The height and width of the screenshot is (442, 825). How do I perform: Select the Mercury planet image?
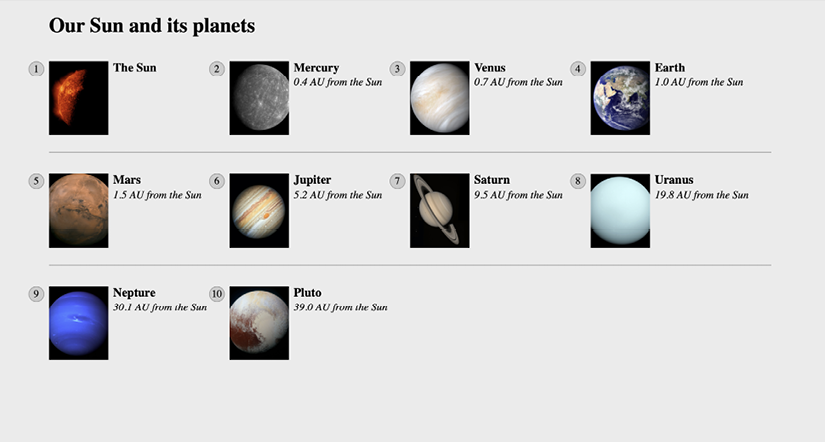click(259, 98)
